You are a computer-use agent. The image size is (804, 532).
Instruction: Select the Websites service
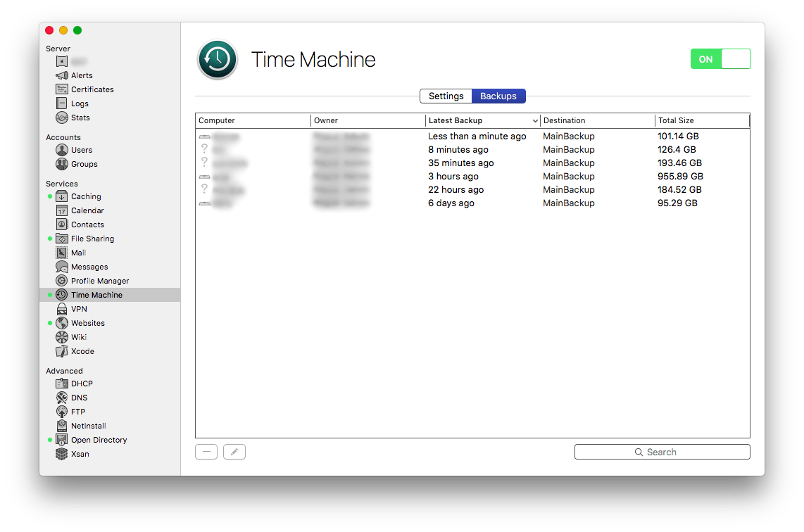point(80,323)
